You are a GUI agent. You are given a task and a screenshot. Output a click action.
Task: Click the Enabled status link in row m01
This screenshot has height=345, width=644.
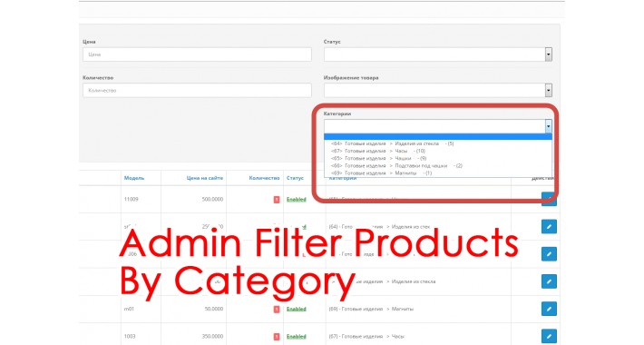[296, 310]
